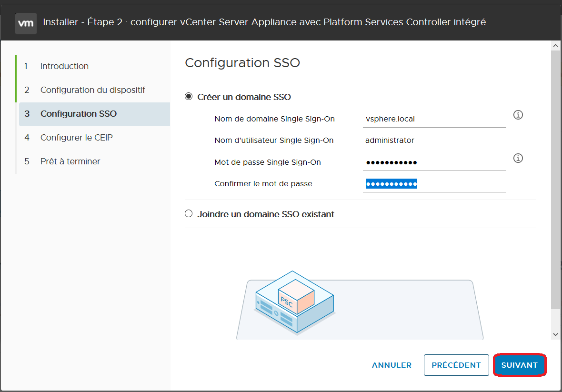Image resolution: width=562 pixels, height=392 pixels.
Task: Focus the Mot de passe Single Sign-On field
Action: click(434, 162)
